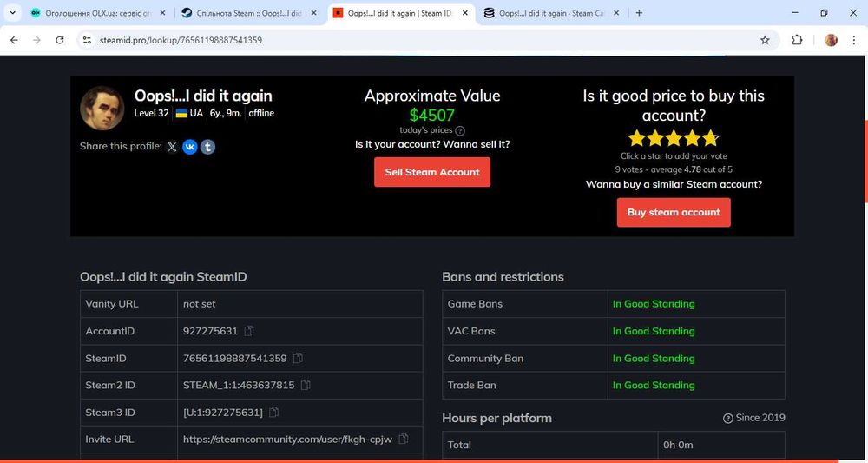Copy the Steam2 ID value
Viewport: 868px width, 463px height.
click(x=306, y=385)
